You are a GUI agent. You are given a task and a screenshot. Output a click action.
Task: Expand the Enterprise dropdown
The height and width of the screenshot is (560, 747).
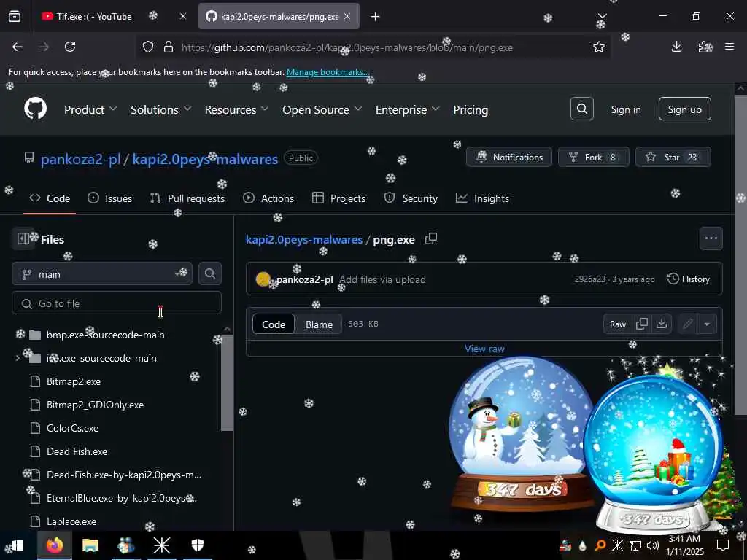407,109
